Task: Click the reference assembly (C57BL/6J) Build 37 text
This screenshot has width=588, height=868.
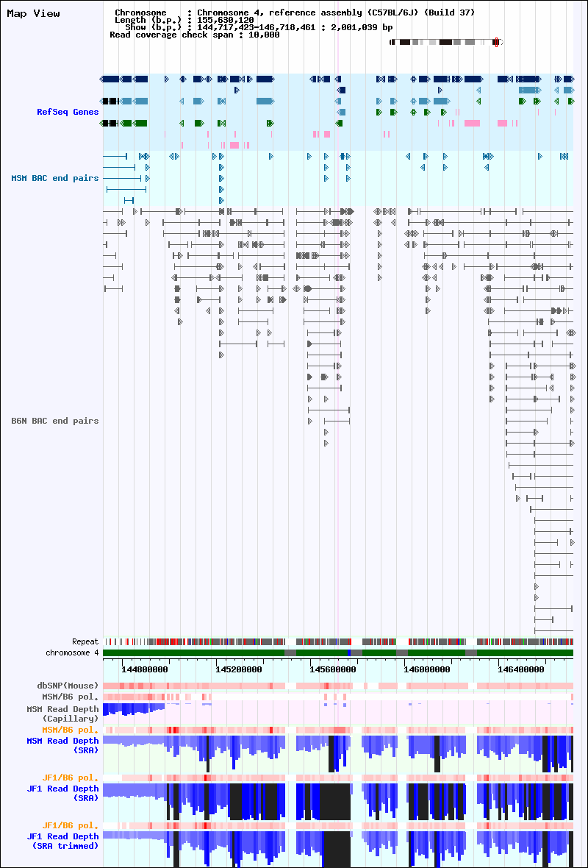Action: tap(372, 13)
